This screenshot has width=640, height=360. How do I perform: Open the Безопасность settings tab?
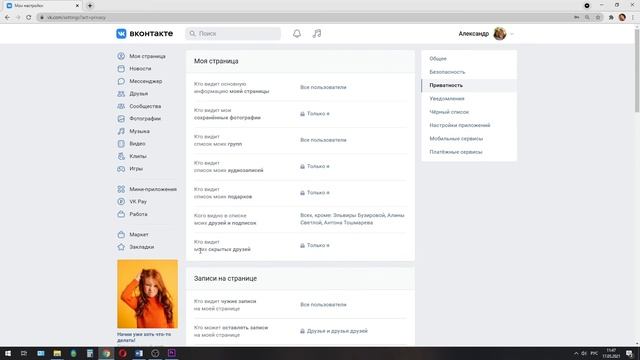click(x=469, y=72)
